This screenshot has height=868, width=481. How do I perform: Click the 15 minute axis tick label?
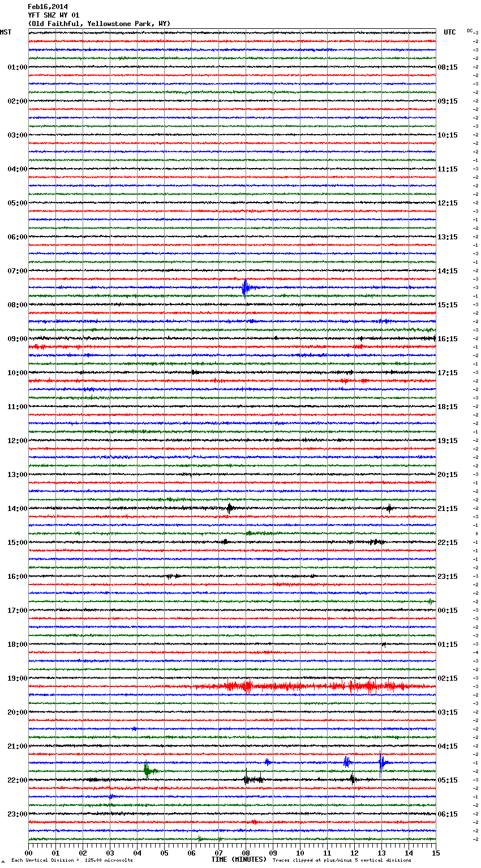436,853
